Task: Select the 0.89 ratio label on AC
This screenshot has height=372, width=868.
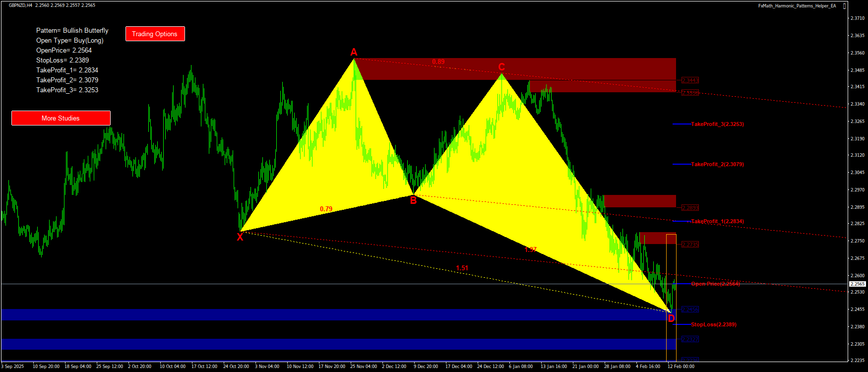Action: point(438,62)
